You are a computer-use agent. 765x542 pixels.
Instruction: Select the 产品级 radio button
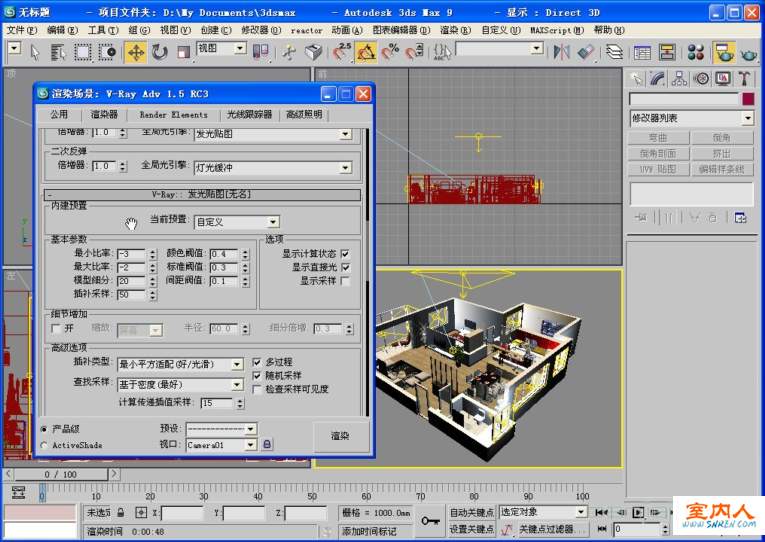tap(44, 429)
